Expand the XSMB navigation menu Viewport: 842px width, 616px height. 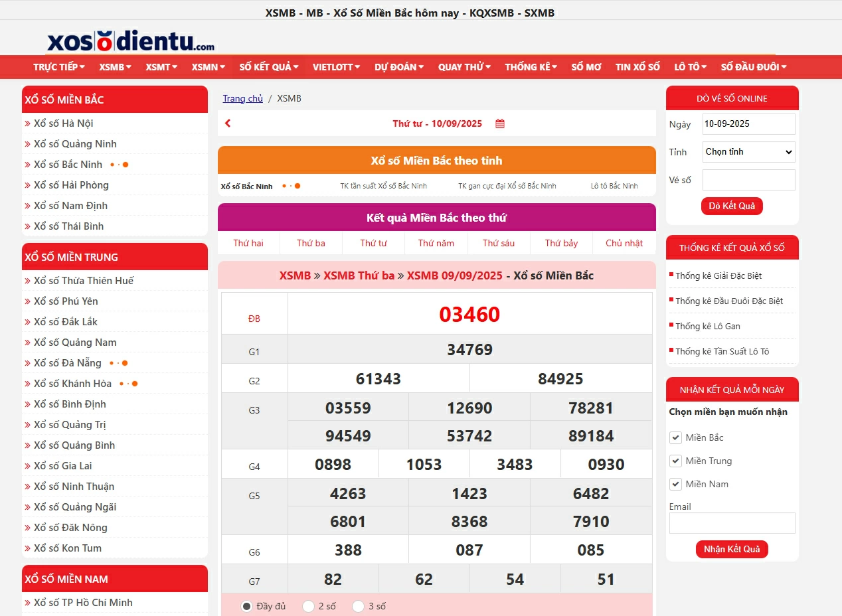coord(115,67)
